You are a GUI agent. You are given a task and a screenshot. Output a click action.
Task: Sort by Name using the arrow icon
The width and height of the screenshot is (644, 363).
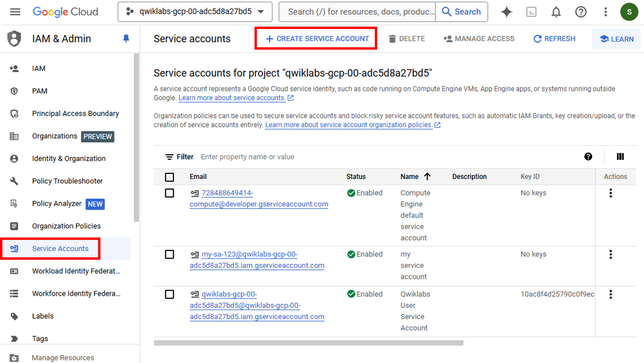[x=427, y=176]
